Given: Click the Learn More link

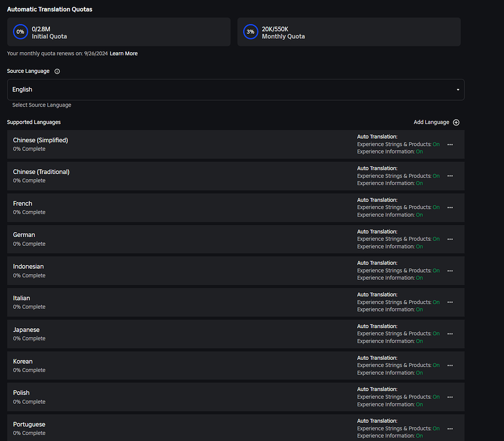Looking at the screenshot, I should coord(123,54).
